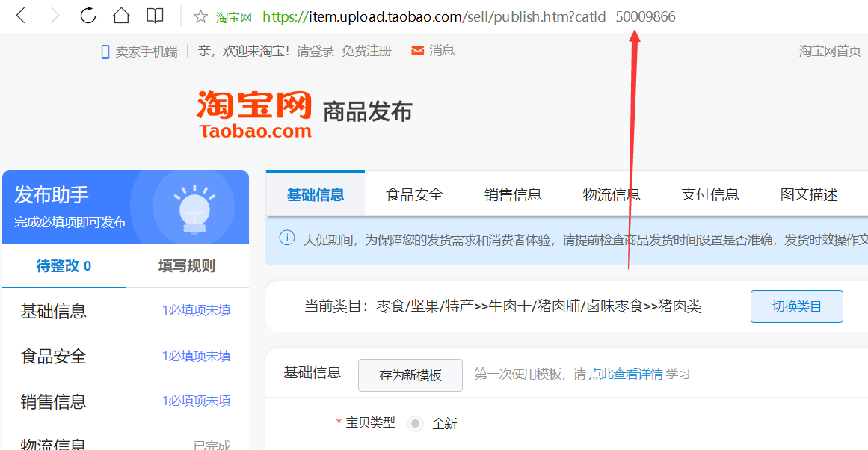Open the reading mode book icon
Image resolution: width=868 pixels, height=450 pixels.
155,16
